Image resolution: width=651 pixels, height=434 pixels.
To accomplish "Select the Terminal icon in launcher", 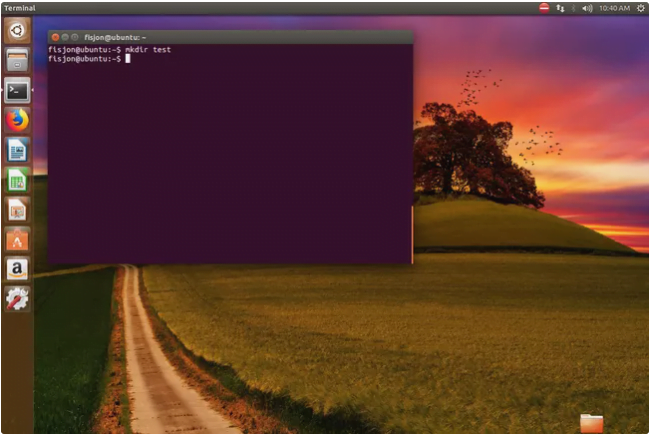I will coord(17,90).
